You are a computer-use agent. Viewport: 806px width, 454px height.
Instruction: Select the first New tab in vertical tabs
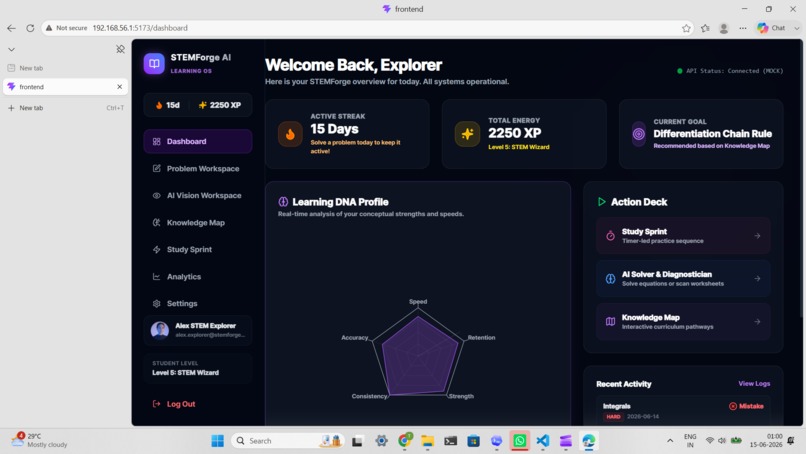(x=65, y=68)
